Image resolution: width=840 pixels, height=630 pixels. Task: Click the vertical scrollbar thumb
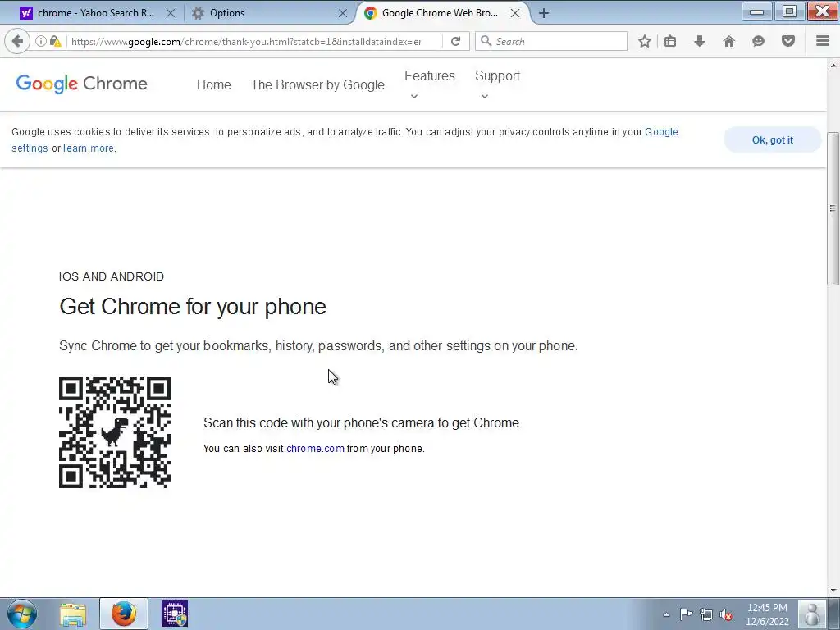point(833,208)
